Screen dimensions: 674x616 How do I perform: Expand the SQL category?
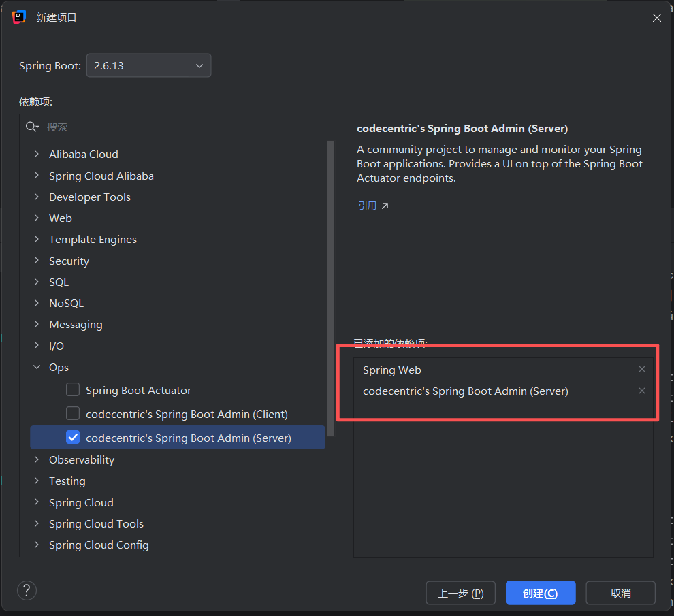click(x=37, y=282)
